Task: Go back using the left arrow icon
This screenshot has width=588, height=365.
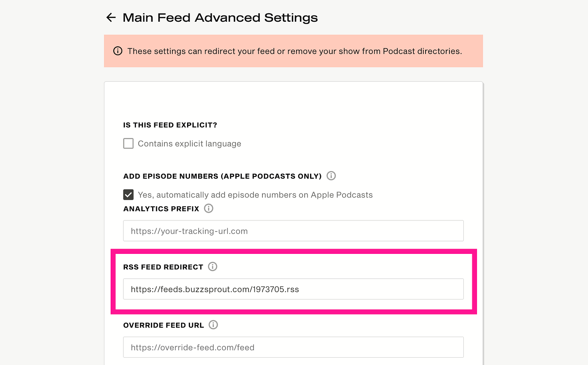Action: [111, 17]
